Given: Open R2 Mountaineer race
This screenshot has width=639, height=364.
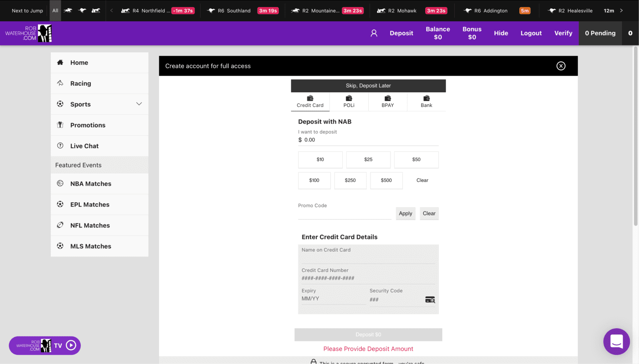Looking at the screenshot, I should (x=327, y=11).
